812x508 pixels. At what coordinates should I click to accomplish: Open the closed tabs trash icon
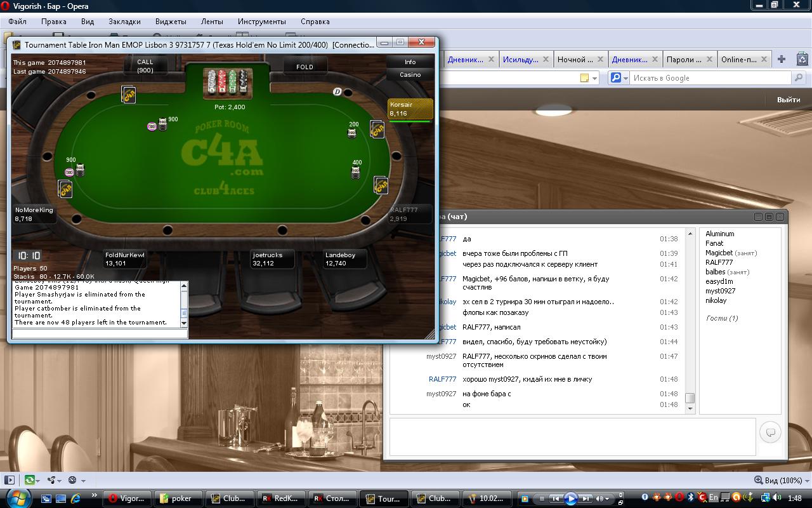coord(802,59)
